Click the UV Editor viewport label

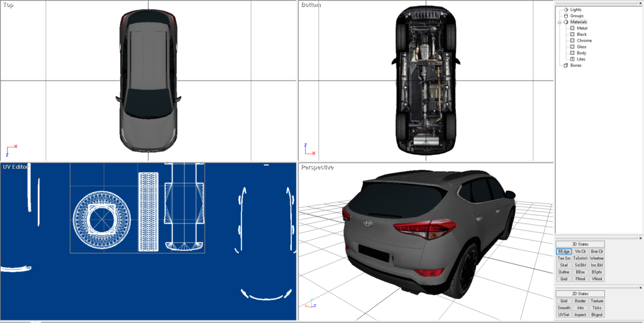click(x=16, y=167)
